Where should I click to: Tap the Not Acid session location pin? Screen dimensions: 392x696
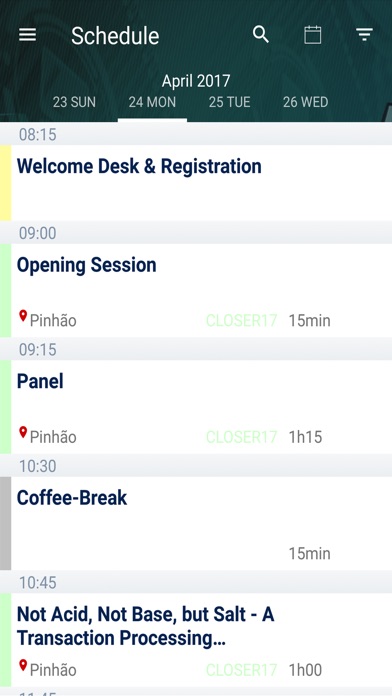tap(23, 665)
